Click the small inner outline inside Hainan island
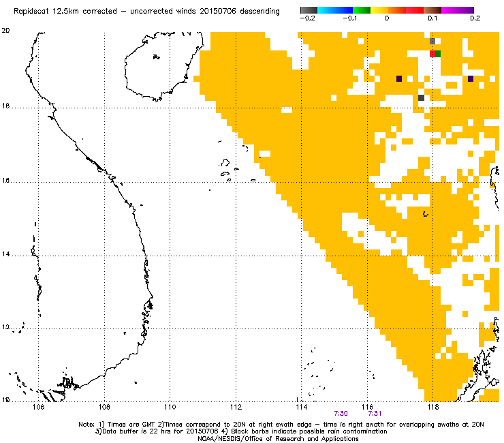The image size is (504, 443). (x=156, y=57)
